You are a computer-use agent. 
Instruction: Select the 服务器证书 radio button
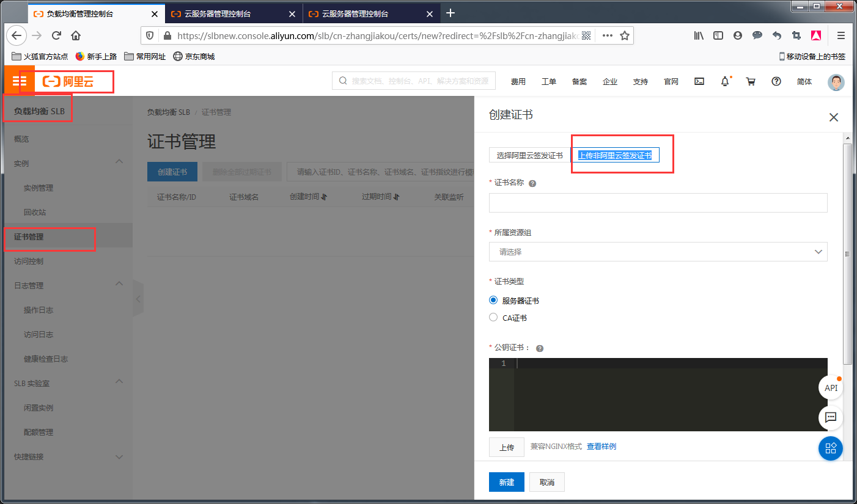point(493,300)
